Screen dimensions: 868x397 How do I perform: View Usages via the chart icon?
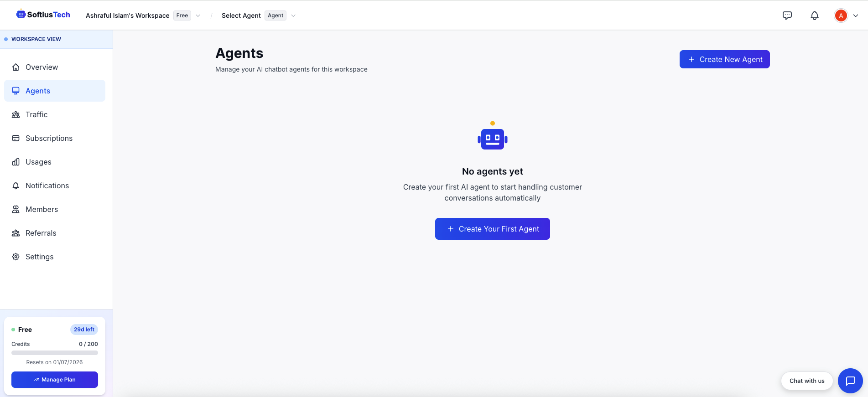pyautogui.click(x=16, y=162)
